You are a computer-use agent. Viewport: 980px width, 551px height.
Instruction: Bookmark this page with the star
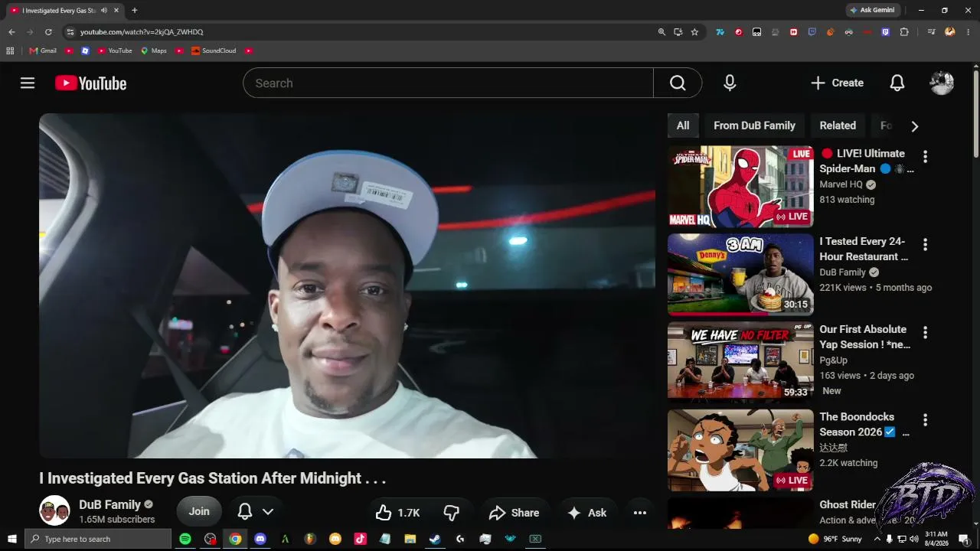[x=694, y=32]
